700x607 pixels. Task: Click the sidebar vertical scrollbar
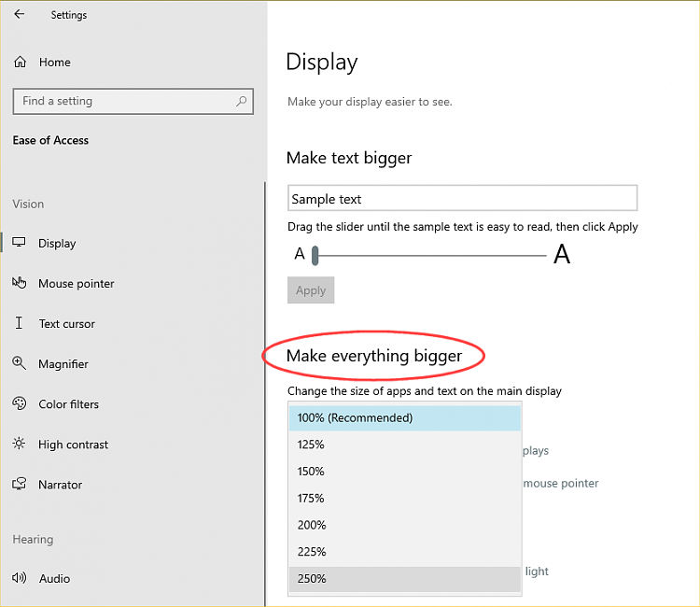click(265, 394)
